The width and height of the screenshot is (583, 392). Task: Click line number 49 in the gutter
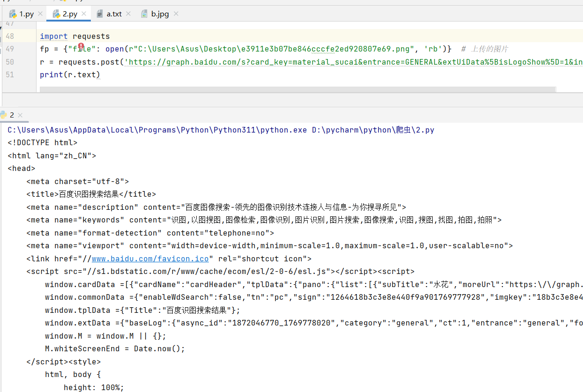[10, 49]
